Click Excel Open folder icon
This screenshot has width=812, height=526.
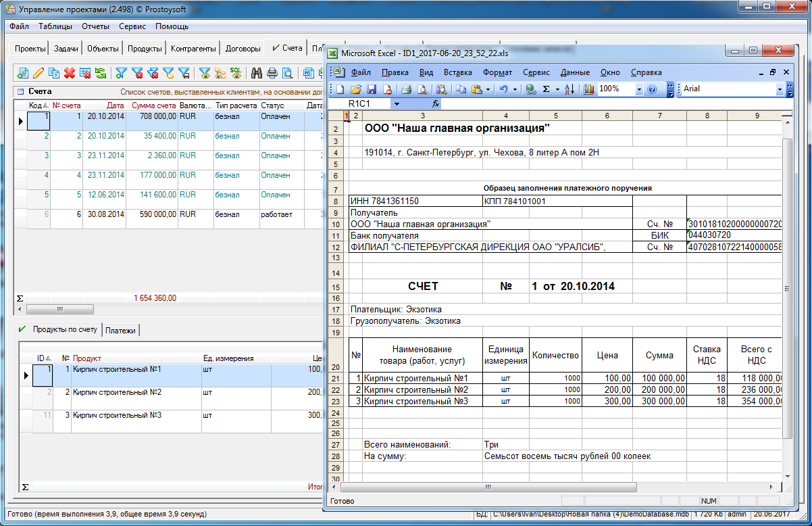pos(356,89)
